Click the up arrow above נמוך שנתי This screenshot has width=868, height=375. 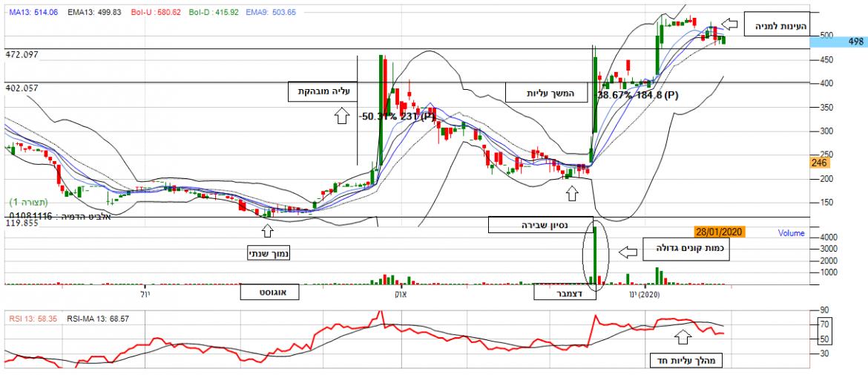[x=267, y=229]
